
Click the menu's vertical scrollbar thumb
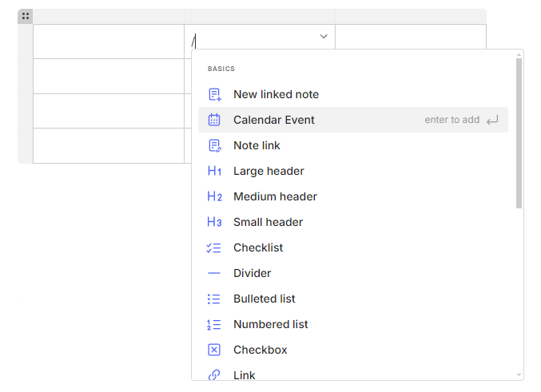pyautogui.click(x=519, y=133)
